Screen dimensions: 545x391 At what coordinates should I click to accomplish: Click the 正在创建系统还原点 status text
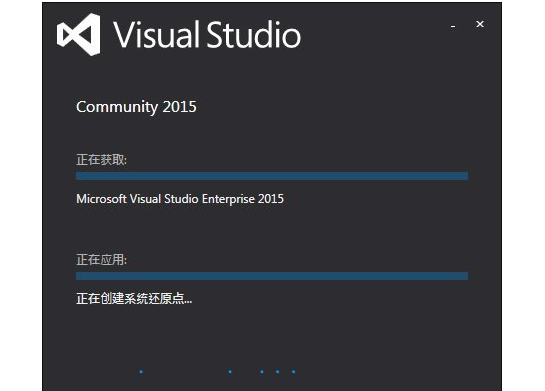[x=134, y=299]
